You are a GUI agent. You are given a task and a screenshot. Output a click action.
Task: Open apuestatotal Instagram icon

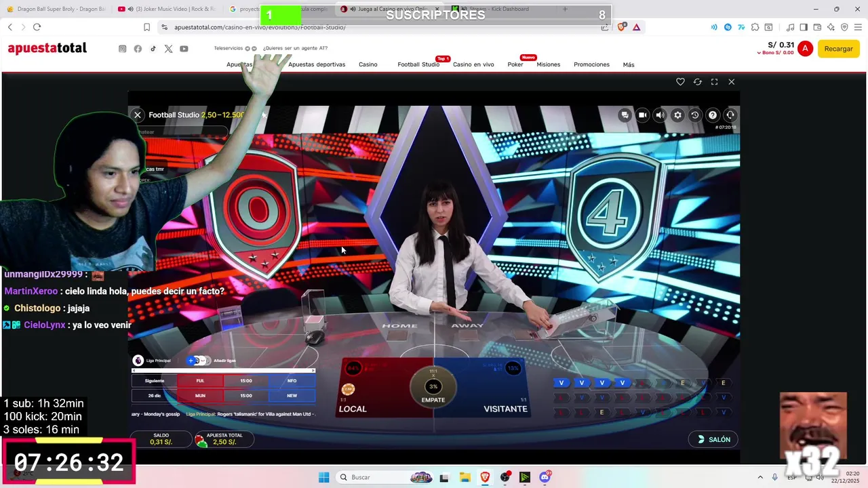point(123,49)
